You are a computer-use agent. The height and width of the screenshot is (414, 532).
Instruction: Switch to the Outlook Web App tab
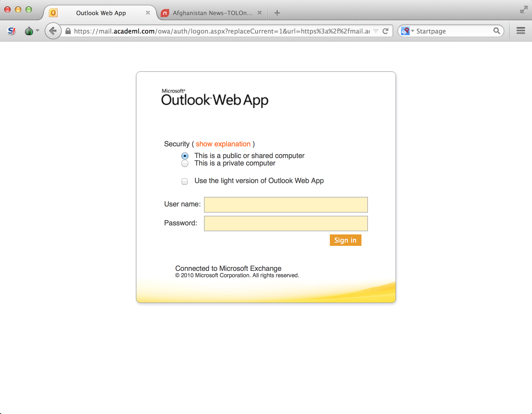point(101,13)
